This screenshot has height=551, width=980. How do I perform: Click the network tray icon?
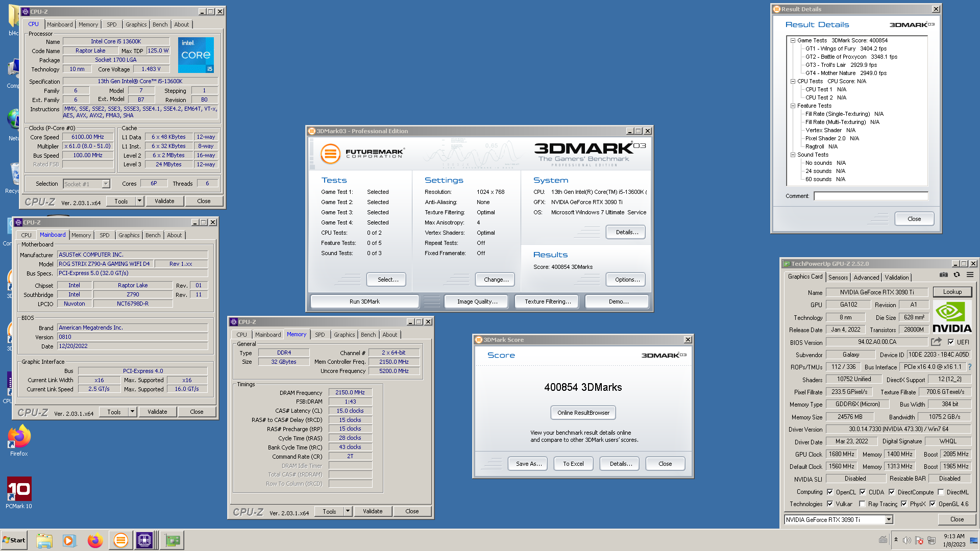point(932,540)
